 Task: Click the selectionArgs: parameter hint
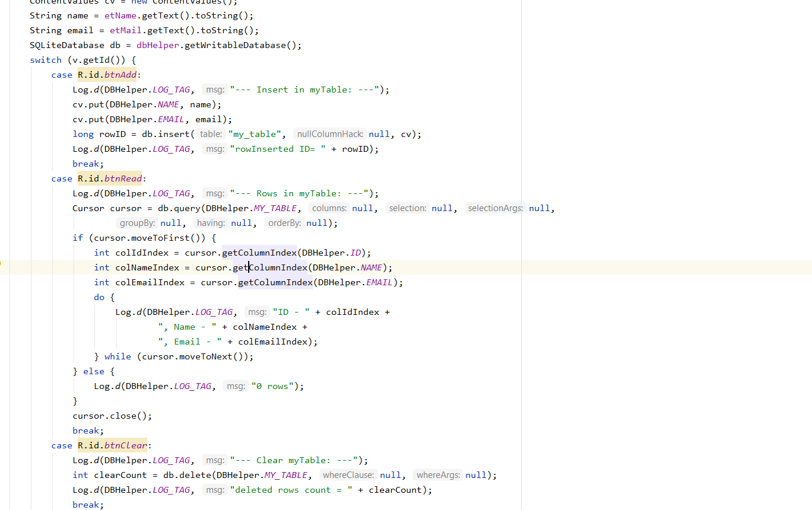[x=496, y=208]
